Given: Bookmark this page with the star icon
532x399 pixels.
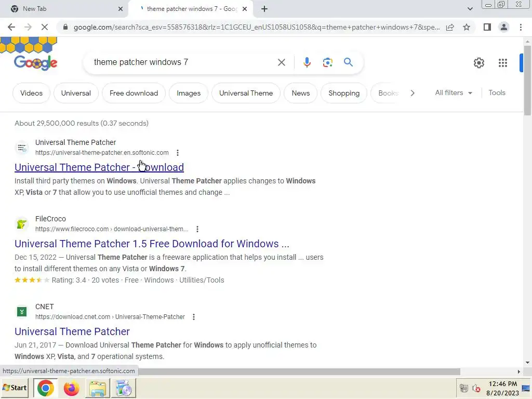Looking at the screenshot, I should coord(467,27).
